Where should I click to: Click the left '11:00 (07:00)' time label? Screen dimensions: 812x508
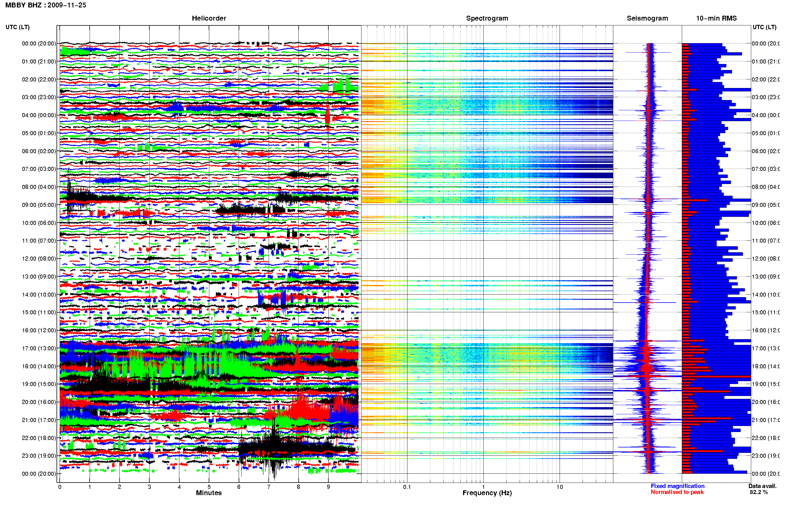click(x=39, y=241)
